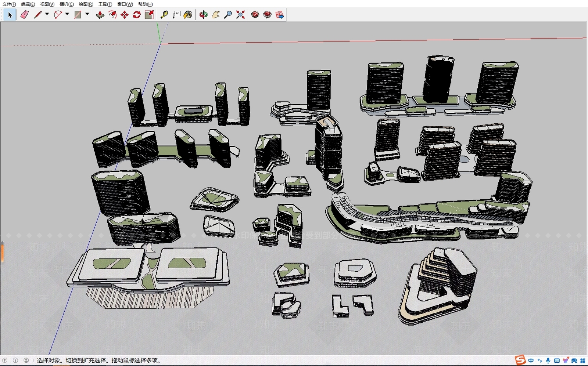
Task: Pick the Tape Measure tool
Action: tap(164, 15)
